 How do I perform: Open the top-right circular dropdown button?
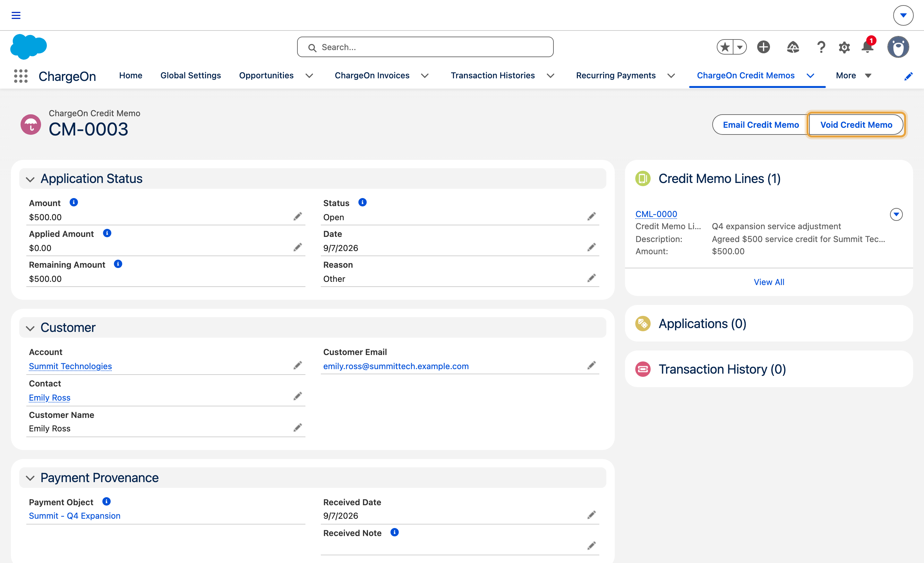(x=903, y=15)
